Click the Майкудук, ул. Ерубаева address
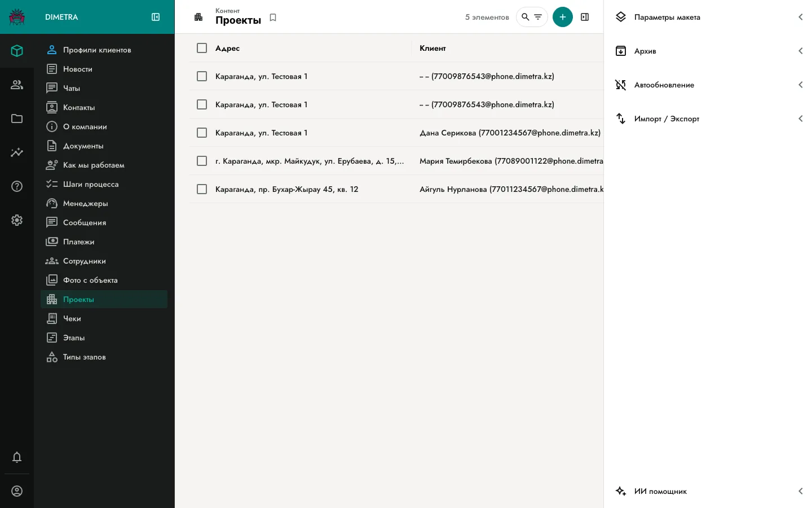 point(310,161)
